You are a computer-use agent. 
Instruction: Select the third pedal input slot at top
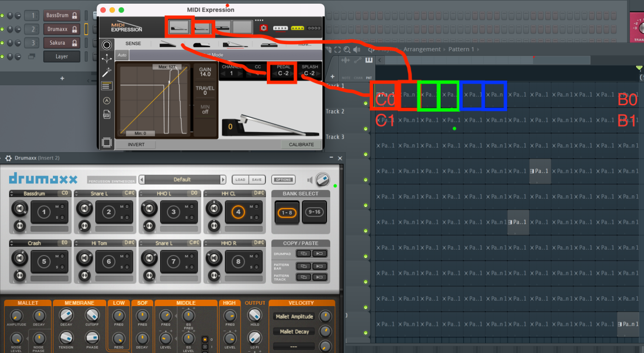[224, 27]
